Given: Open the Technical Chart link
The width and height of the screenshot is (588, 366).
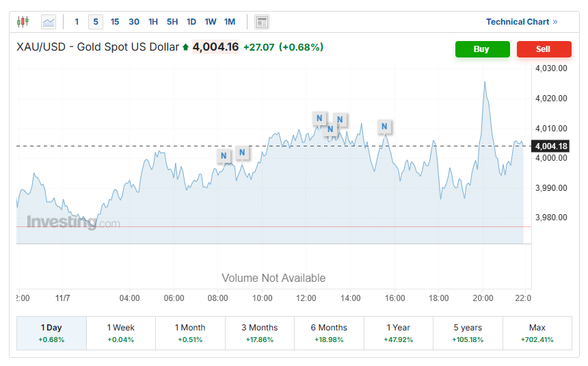Looking at the screenshot, I should [x=521, y=22].
